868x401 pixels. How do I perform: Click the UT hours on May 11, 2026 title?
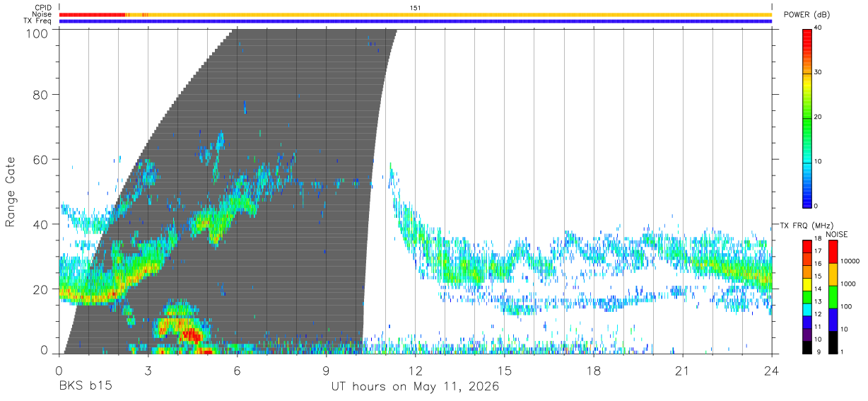pos(416,387)
